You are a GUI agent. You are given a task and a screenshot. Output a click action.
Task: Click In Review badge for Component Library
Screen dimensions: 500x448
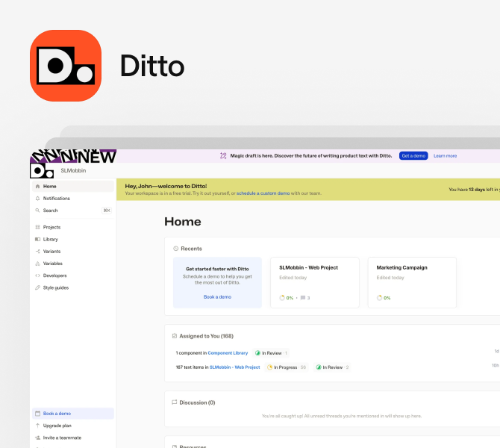(271, 353)
